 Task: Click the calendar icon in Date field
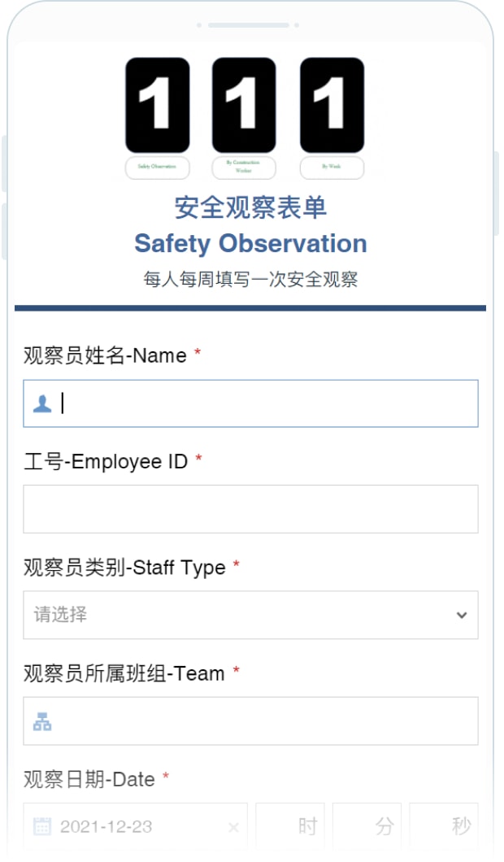(x=41, y=827)
